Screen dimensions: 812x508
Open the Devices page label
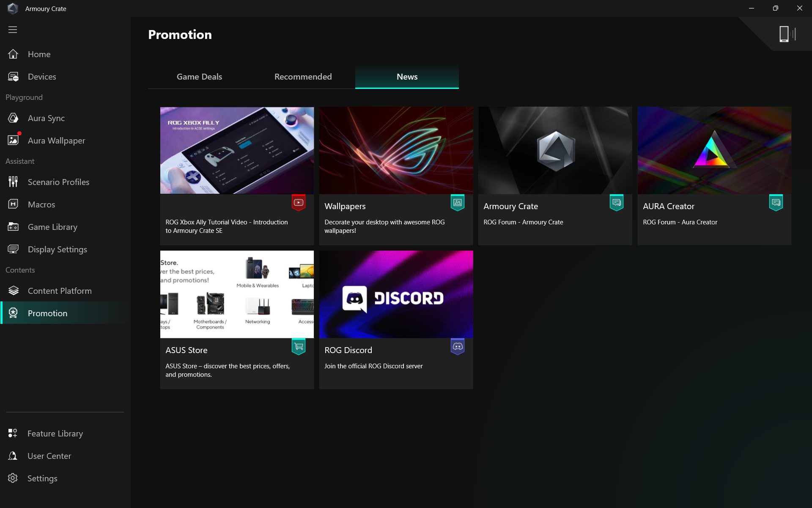(x=42, y=77)
